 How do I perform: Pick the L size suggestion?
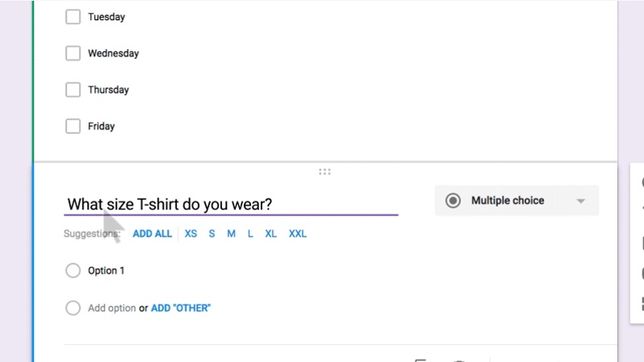click(x=250, y=234)
